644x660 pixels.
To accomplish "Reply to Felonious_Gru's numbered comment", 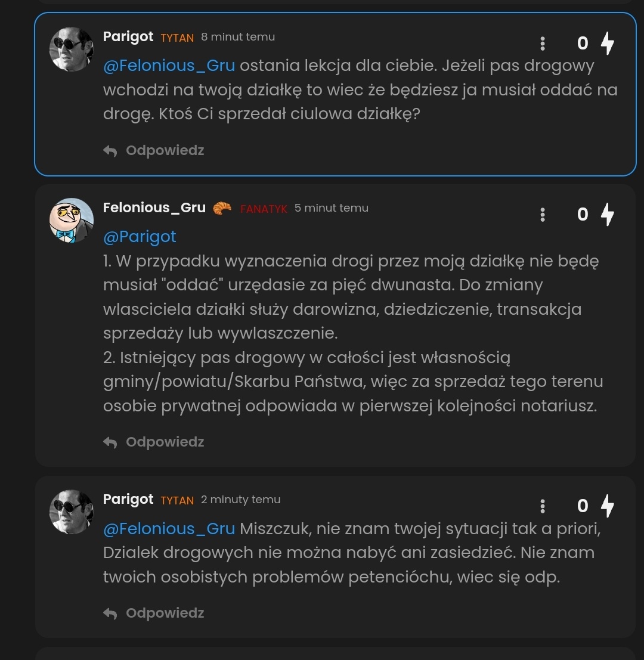I will (x=154, y=442).
